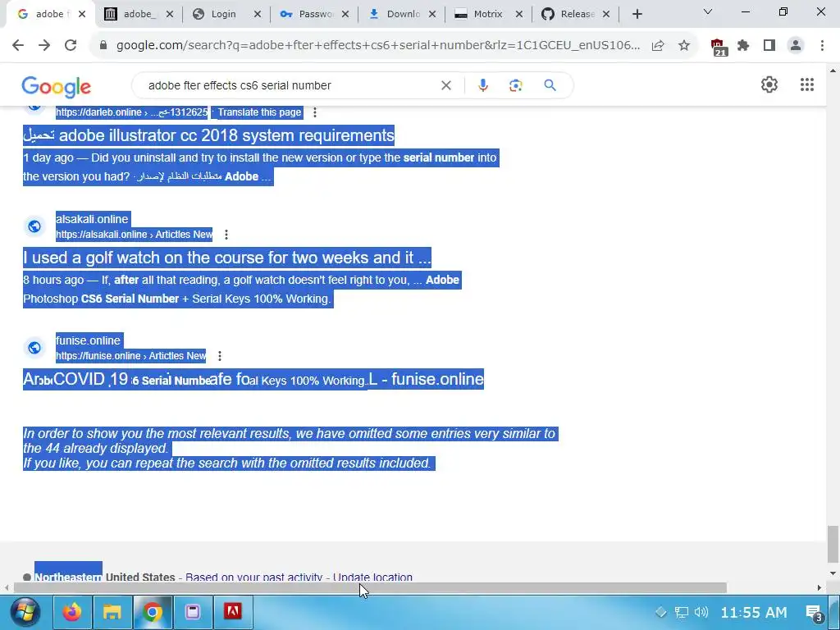Switch to the adobe_ archive tab
840x630 pixels.
coord(139,14)
